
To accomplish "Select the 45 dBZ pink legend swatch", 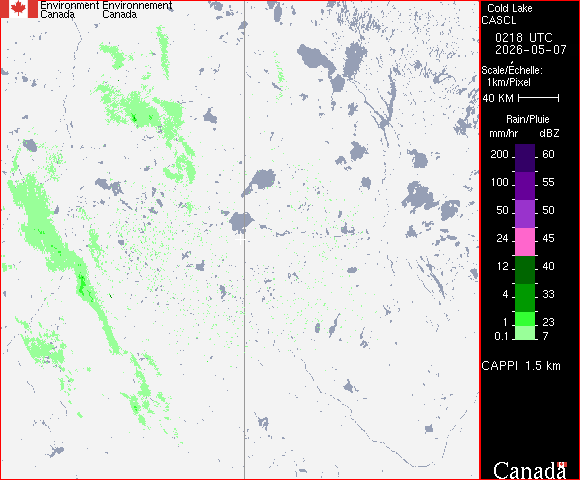I will (525, 242).
